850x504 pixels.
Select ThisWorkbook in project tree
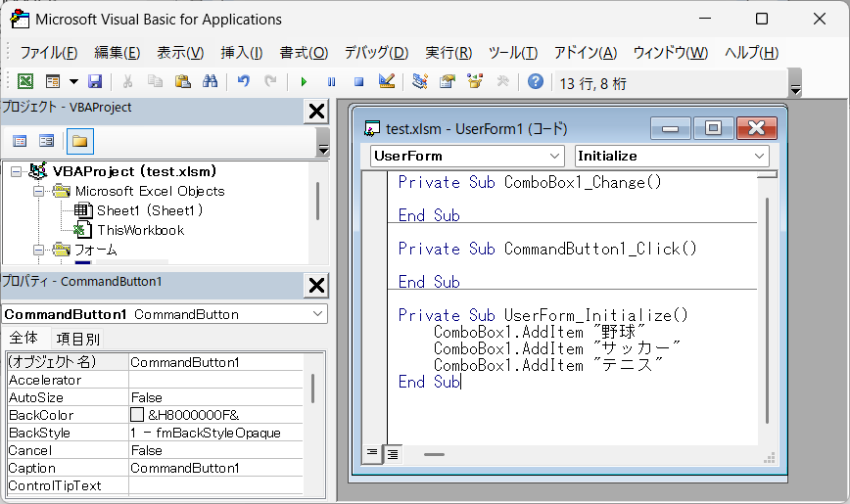140,230
